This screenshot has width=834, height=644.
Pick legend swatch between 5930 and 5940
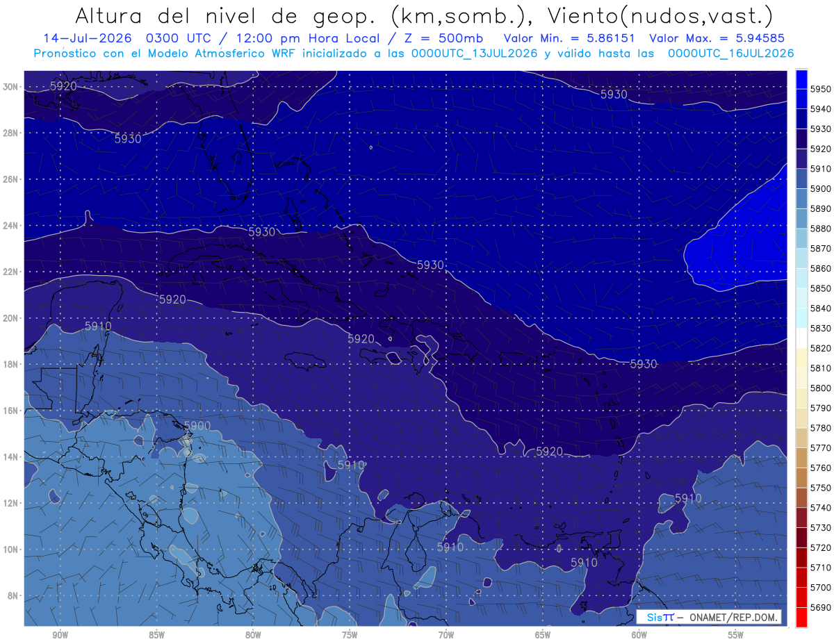[801, 119]
